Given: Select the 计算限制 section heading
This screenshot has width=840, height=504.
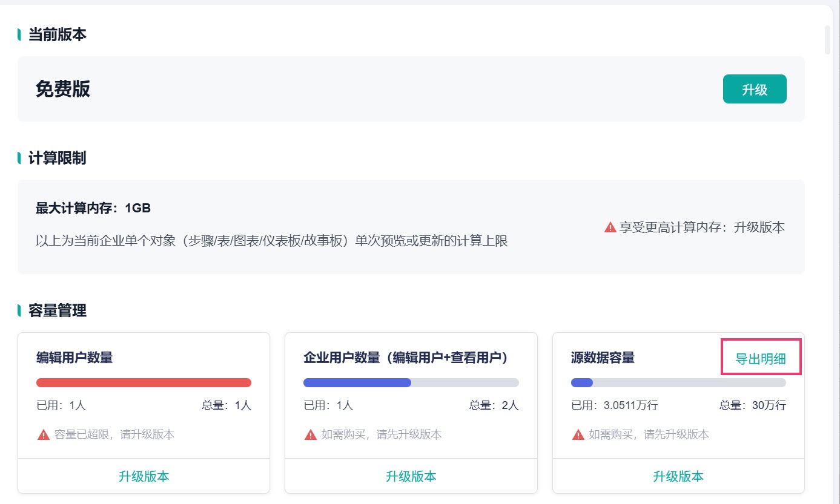Looking at the screenshot, I should [x=58, y=158].
